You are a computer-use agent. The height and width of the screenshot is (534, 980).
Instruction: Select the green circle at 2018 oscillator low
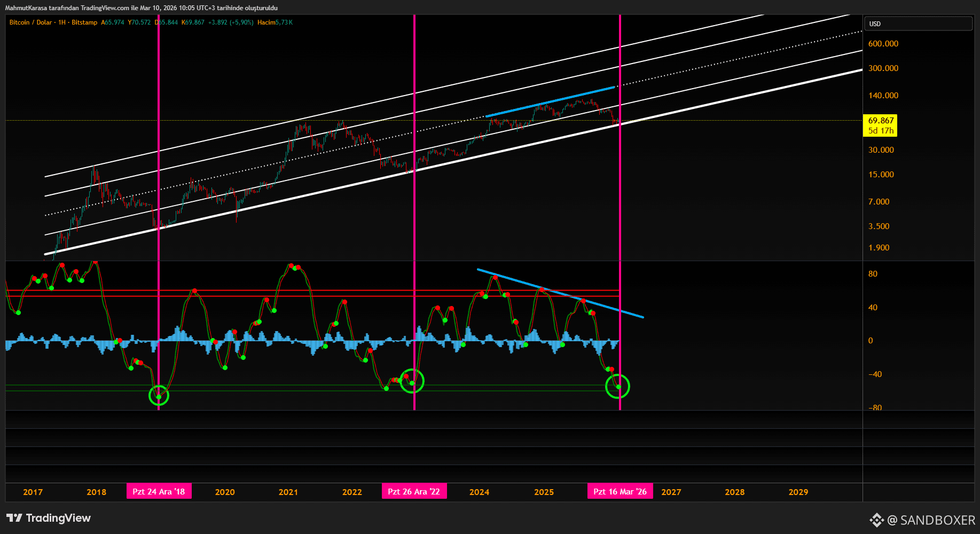[159, 396]
